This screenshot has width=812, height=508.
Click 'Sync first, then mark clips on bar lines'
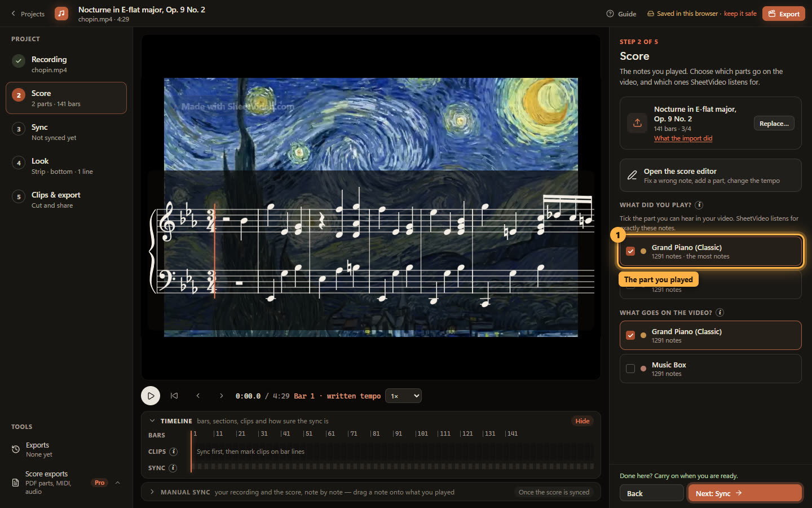click(x=250, y=452)
